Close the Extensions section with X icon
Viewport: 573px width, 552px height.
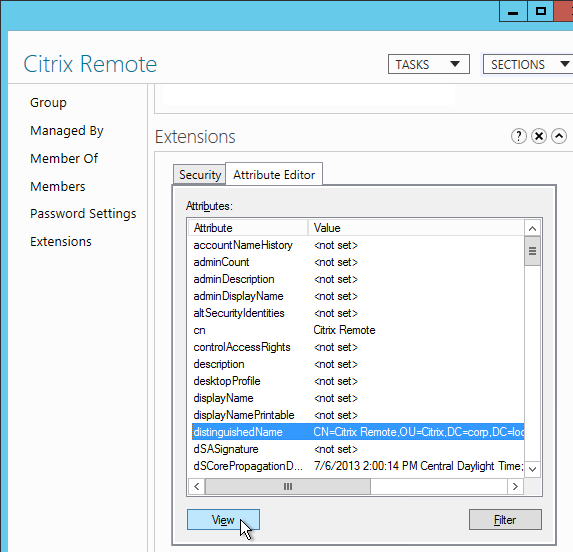(539, 136)
